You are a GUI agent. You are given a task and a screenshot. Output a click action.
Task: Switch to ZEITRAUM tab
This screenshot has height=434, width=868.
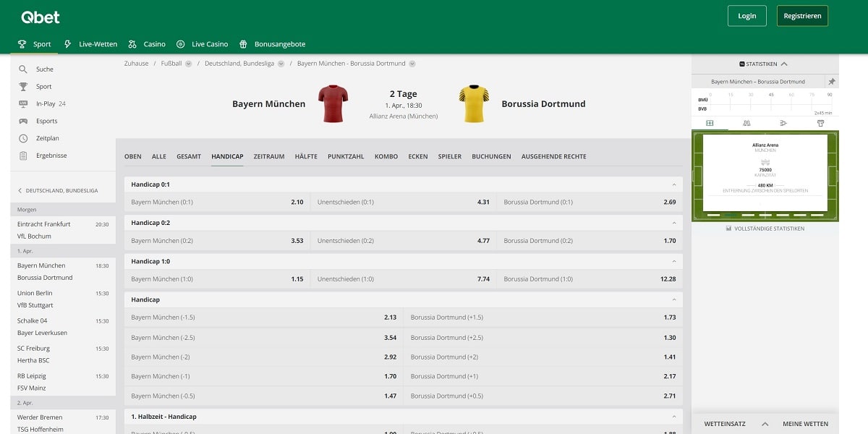pyautogui.click(x=269, y=156)
